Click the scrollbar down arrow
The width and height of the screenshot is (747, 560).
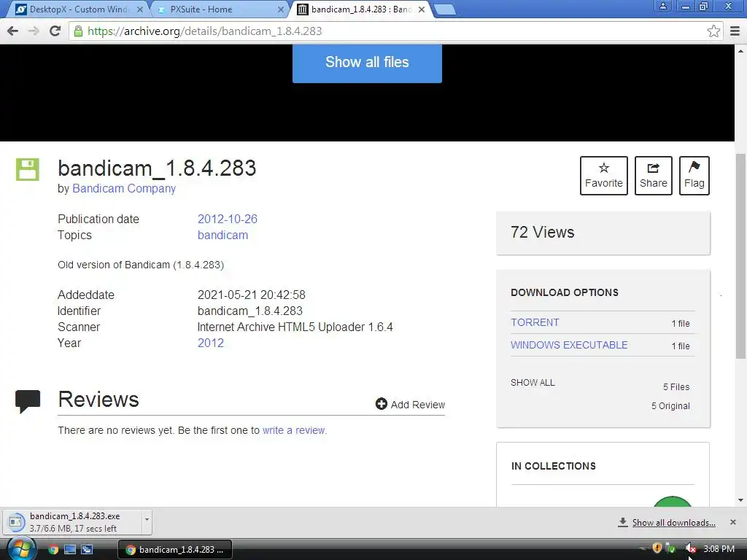click(741, 500)
